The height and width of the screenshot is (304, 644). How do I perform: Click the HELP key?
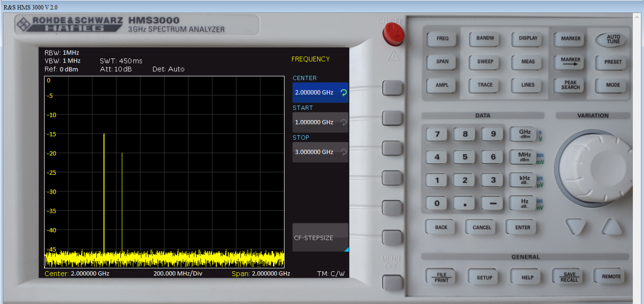[527, 277]
